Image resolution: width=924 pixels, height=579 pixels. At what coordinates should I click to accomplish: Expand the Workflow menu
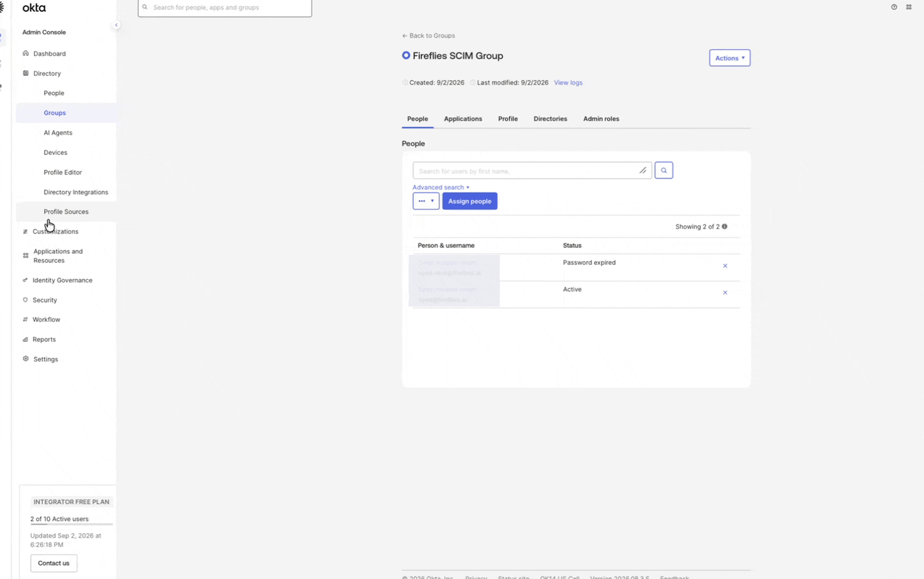coord(46,319)
